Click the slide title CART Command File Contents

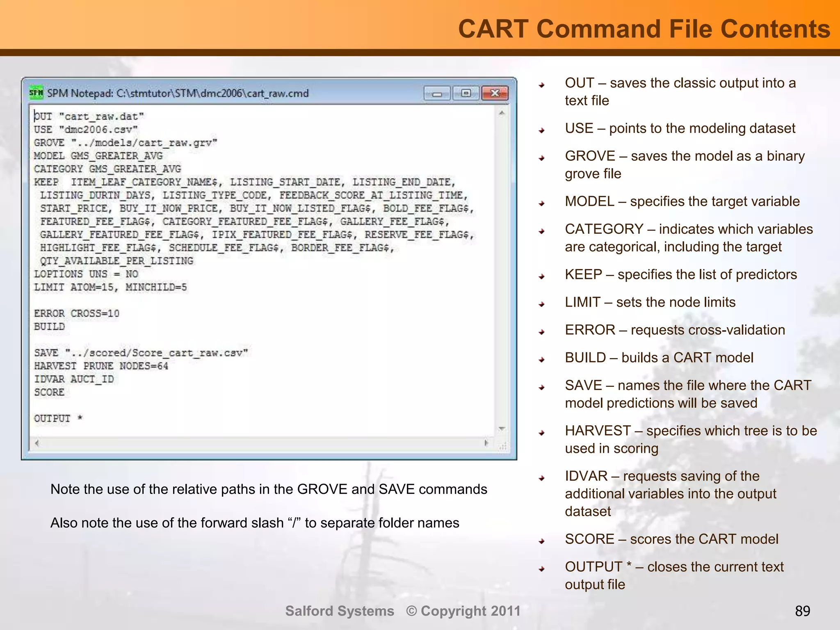[x=644, y=29]
